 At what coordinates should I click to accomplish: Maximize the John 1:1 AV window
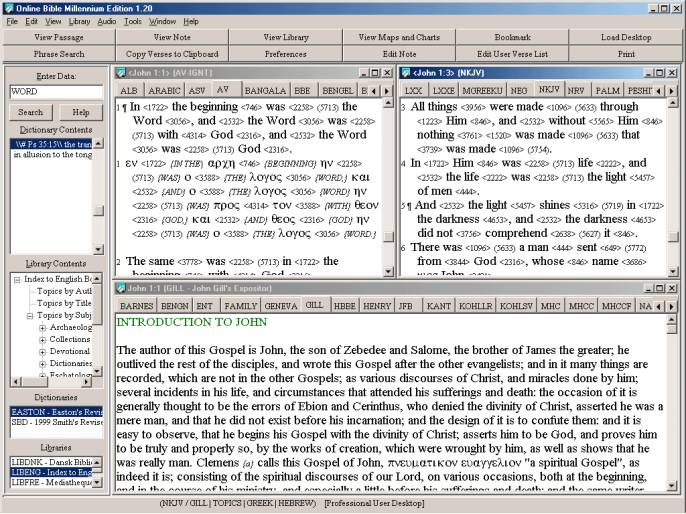pos(375,73)
